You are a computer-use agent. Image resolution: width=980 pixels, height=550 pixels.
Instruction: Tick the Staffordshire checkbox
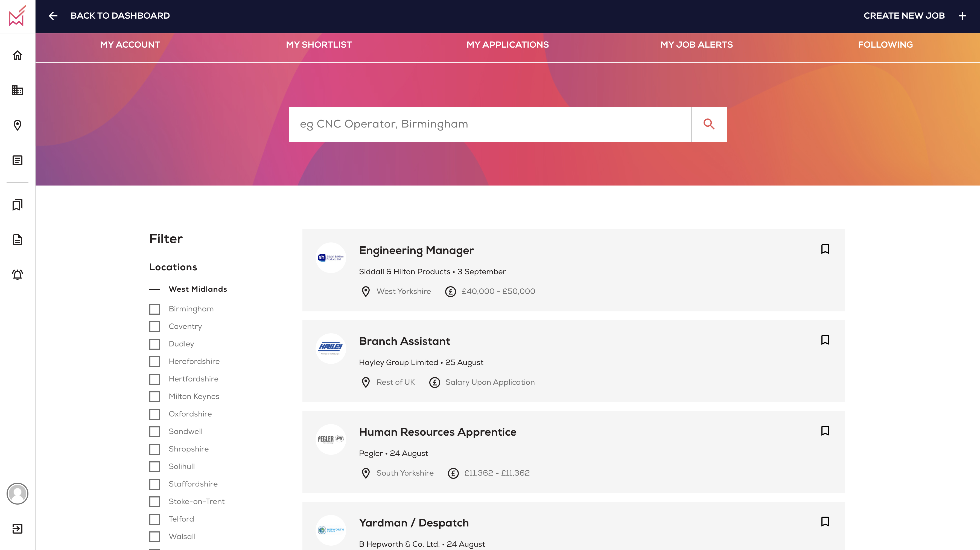(x=154, y=484)
